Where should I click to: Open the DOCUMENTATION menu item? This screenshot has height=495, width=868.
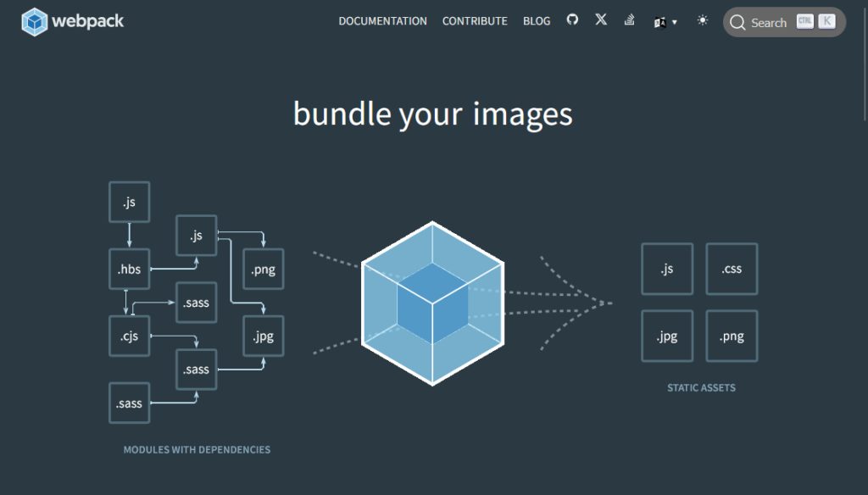click(x=382, y=21)
